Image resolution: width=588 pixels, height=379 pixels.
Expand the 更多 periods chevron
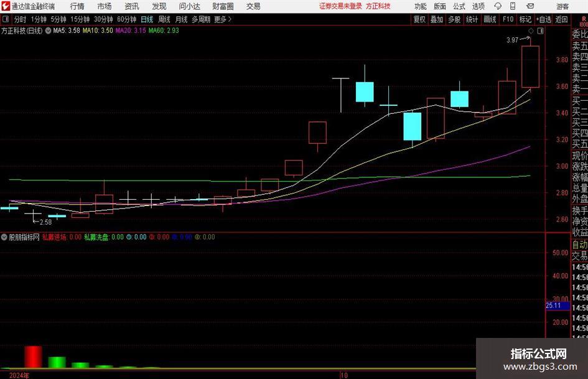223,19
